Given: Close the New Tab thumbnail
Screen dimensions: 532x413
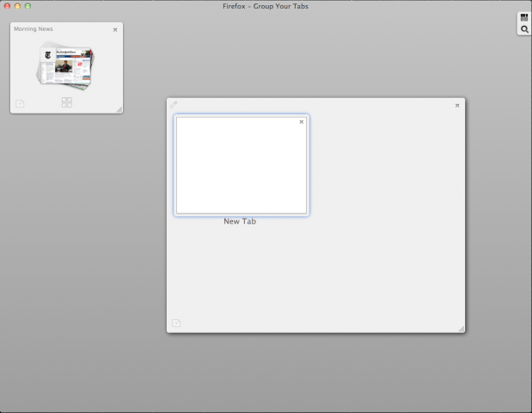Looking at the screenshot, I should point(301,122).
